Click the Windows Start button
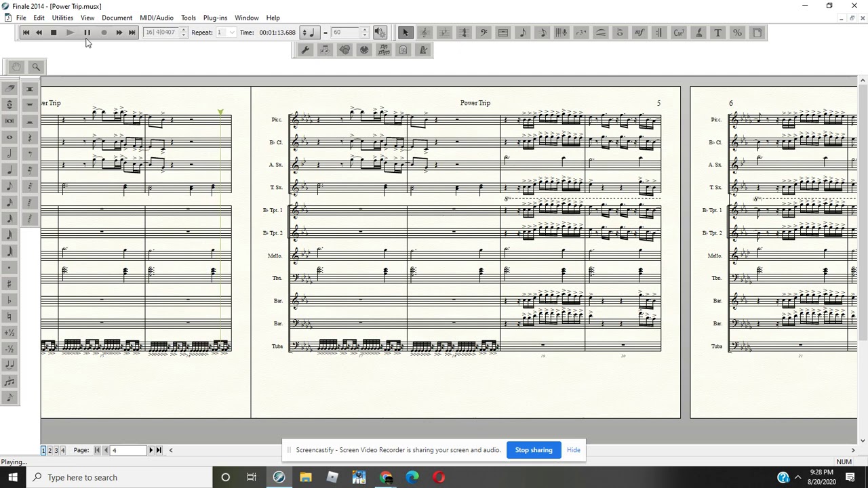Image resolution: width=868 pixels, height=488 pixels. [x=13, y=477]
